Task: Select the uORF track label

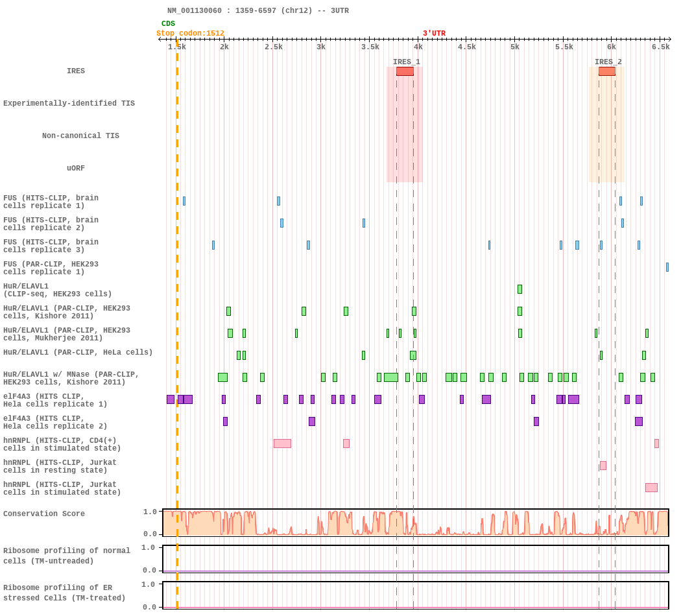Action: (x=76, y=168)
